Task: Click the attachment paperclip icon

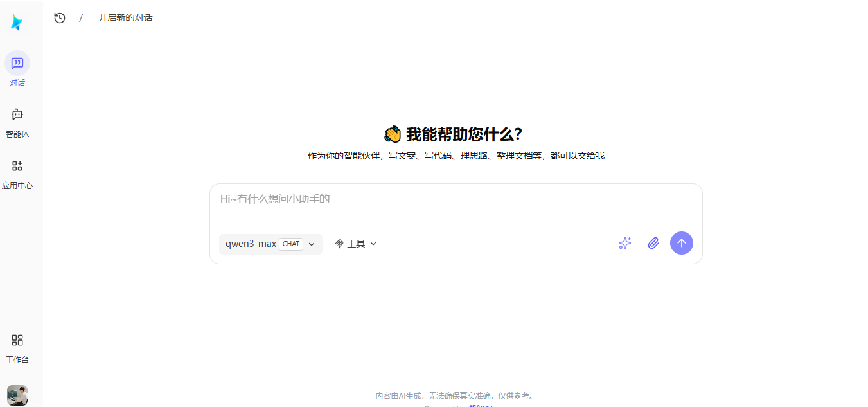Action: [653, 243]
